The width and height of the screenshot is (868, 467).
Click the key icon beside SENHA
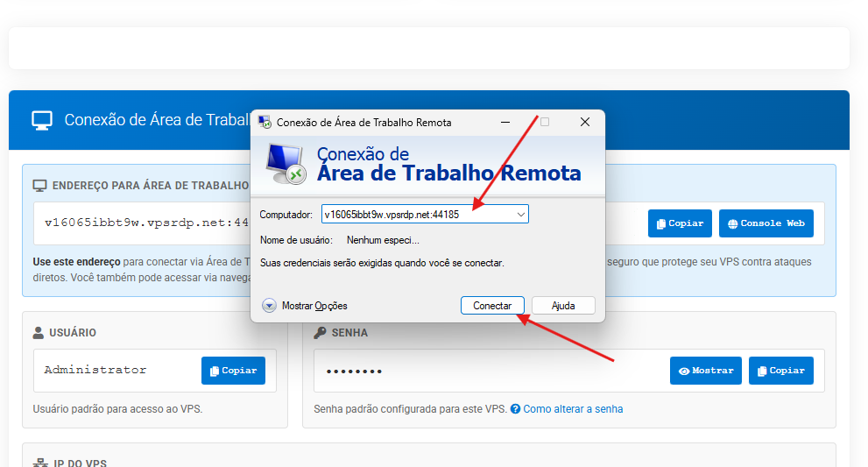pyautogui.click(x=321, y=333)
